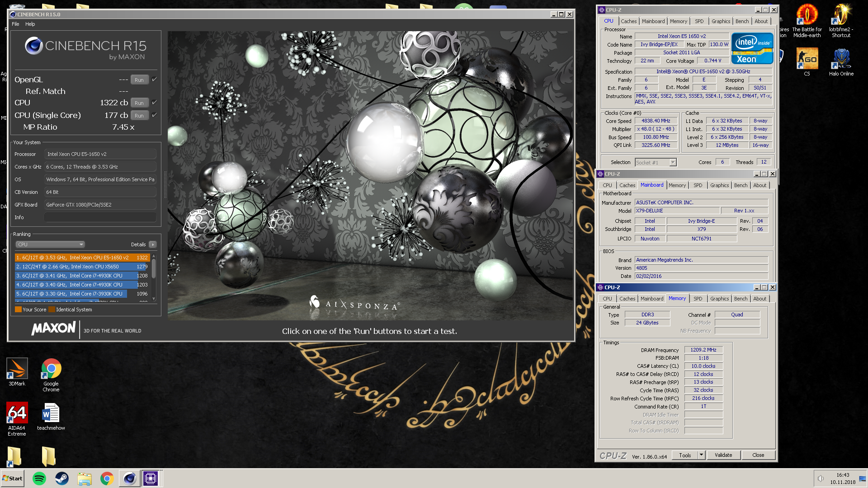Select ranking row i7-4930K at 3.41 GHz

(82, 276)
